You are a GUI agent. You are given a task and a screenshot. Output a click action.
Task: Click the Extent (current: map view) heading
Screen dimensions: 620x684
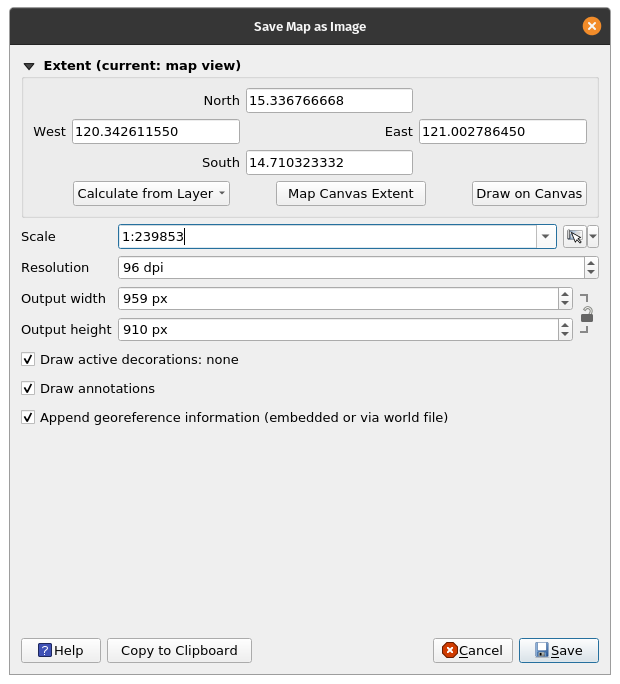coord(142,66)
